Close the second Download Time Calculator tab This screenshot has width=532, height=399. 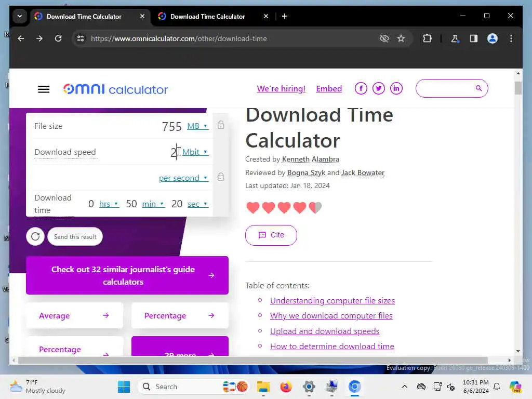(266, 16)
